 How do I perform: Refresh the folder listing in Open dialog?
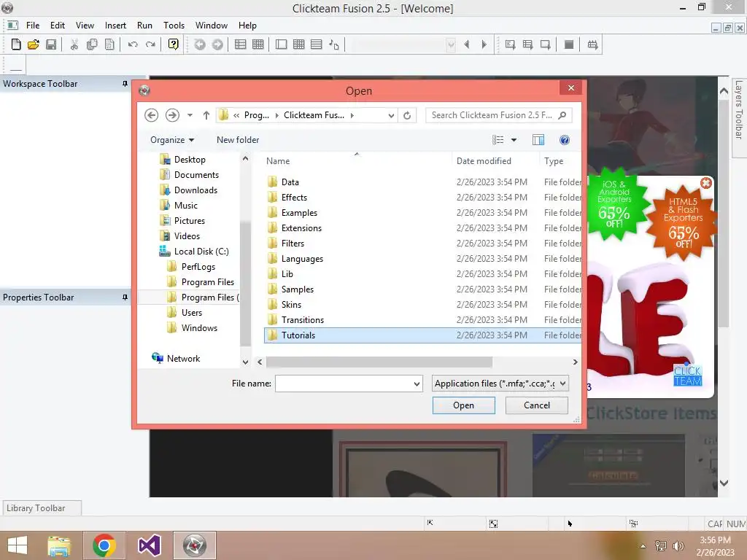click(407, 115)
